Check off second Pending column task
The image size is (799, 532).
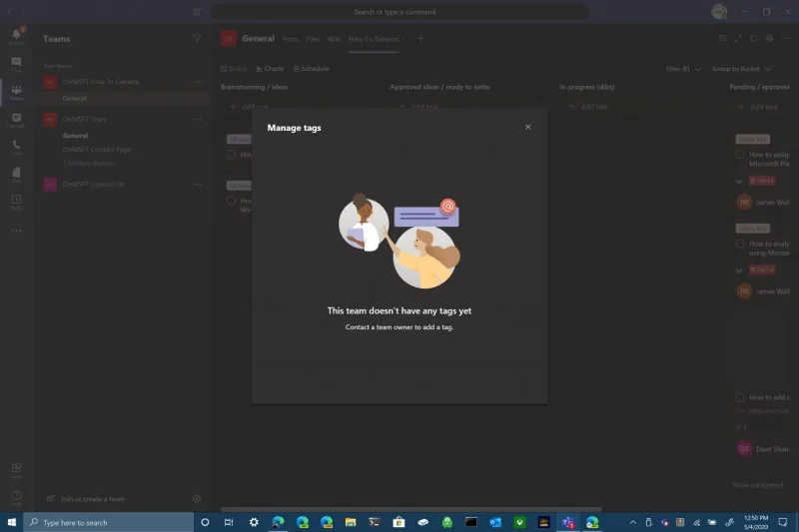click(x=740, y=243)
